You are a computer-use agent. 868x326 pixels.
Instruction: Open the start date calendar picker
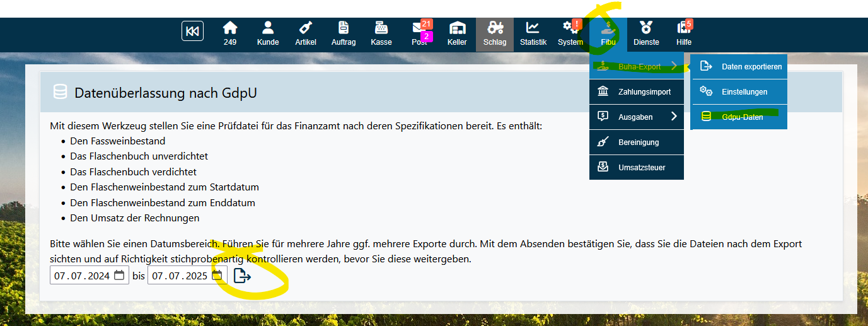click(x=119, y=276)
